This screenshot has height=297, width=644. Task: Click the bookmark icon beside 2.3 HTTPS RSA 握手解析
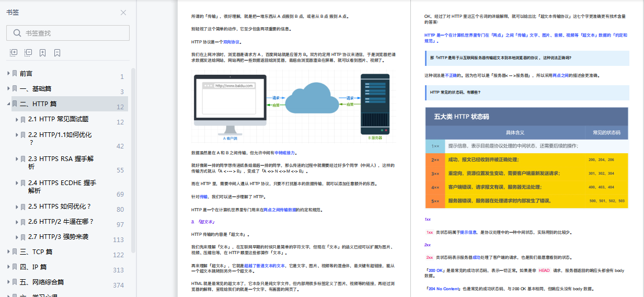23,159
